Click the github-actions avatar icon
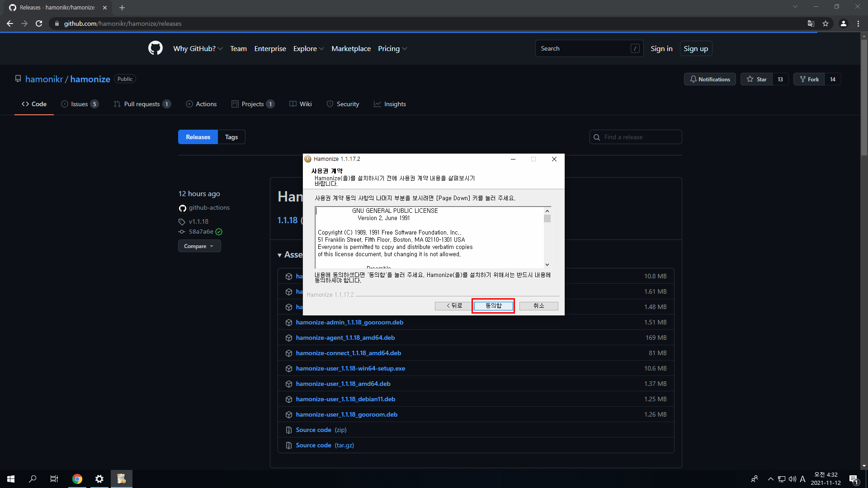This screenshot has width=868, height=488. pos(183,208)
